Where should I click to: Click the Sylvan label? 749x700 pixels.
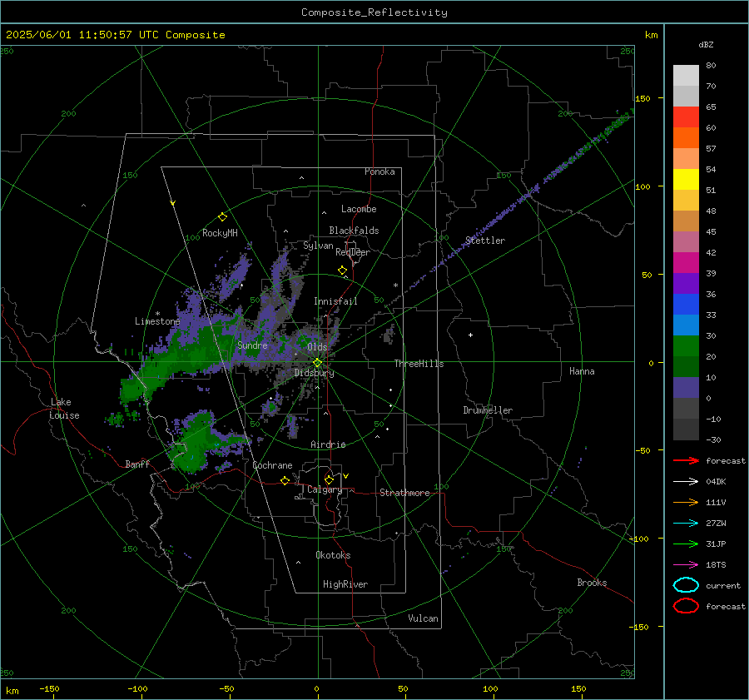(x=318, y=246)
